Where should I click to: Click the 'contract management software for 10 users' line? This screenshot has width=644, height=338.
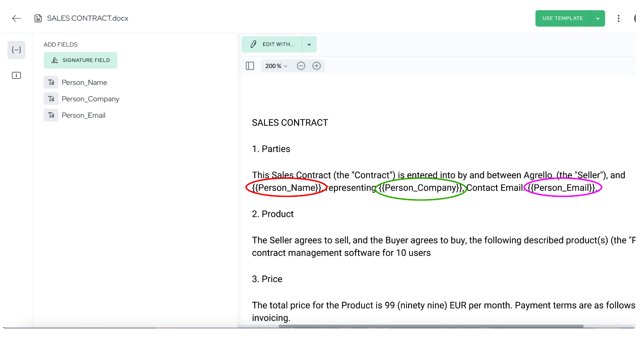click(341, 253)
